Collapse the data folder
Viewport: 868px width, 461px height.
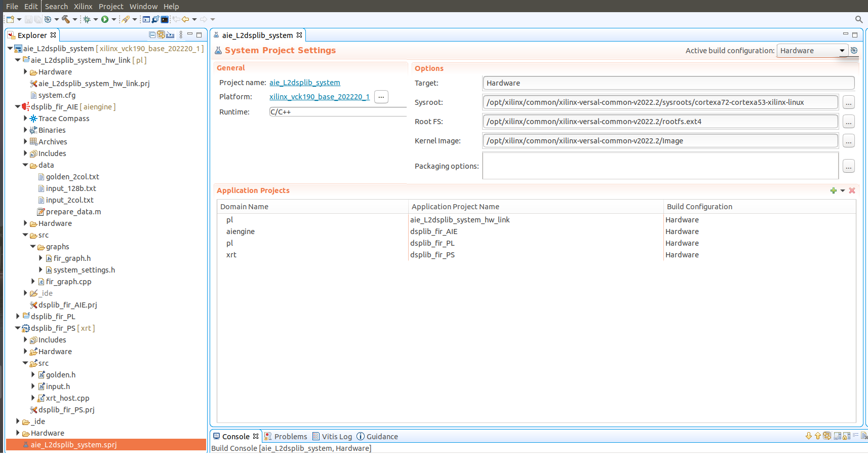[25, 165]
